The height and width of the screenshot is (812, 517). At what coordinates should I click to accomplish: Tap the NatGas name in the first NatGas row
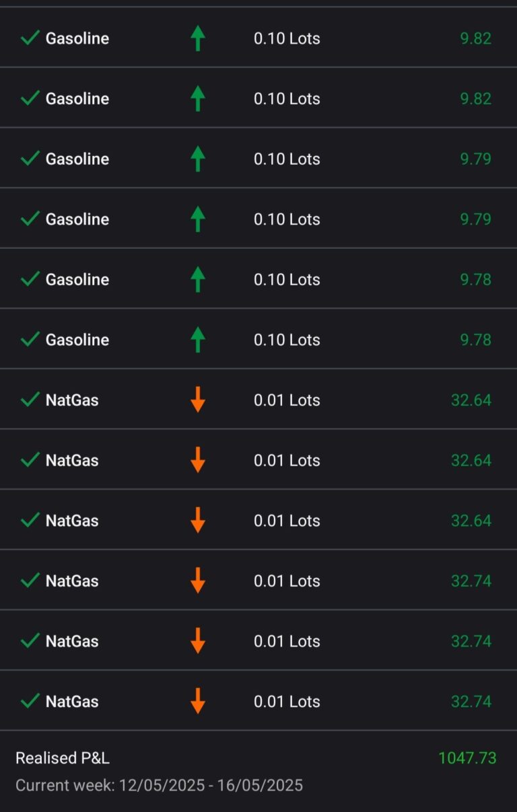pyautogui.click(x=72, y=400)
